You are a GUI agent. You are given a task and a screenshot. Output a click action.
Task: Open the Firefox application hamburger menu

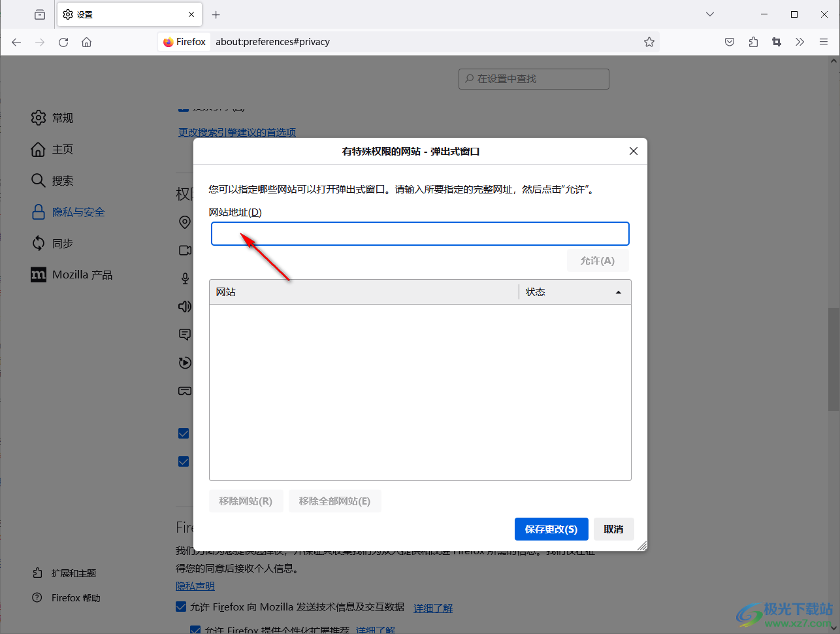pyautogui.click(x=824, y=42)
